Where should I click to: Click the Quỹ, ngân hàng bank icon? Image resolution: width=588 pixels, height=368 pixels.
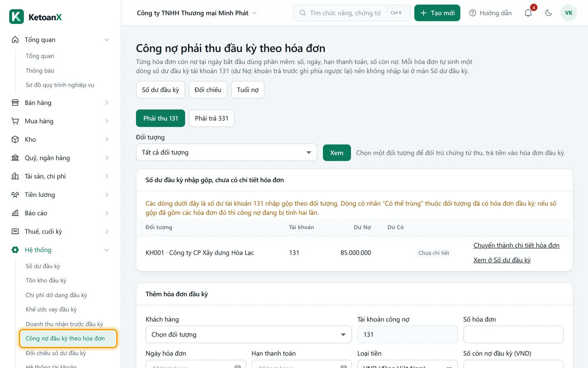coord(15,158)
